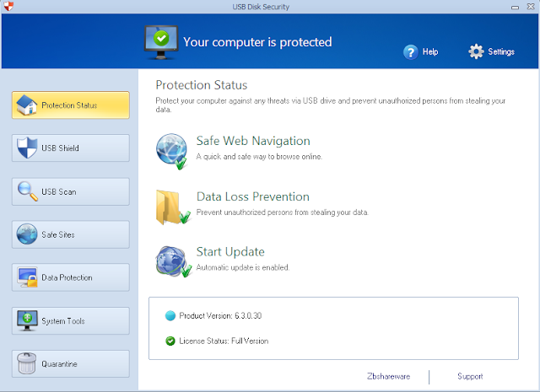Viewport: 540px width, 392px height.
Task: Click the Safe Web Navigation heading
Action: click(x=253, y=141)
